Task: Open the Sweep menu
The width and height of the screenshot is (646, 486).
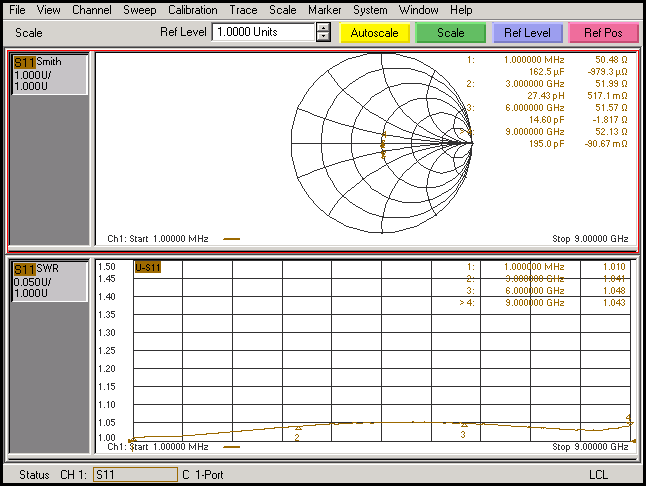Action: 139,10
